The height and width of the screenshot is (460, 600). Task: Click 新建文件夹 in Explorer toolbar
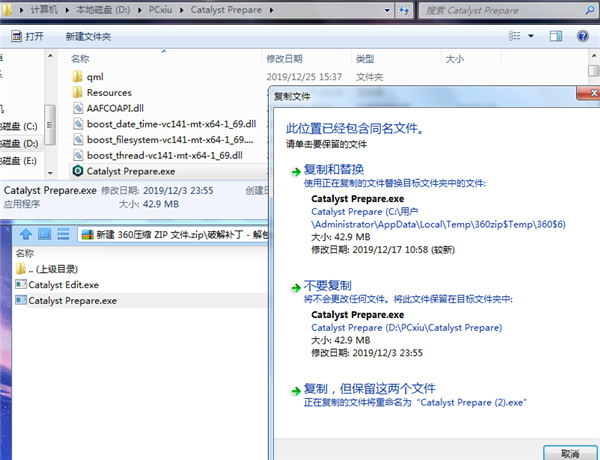(x=88, y=36)
